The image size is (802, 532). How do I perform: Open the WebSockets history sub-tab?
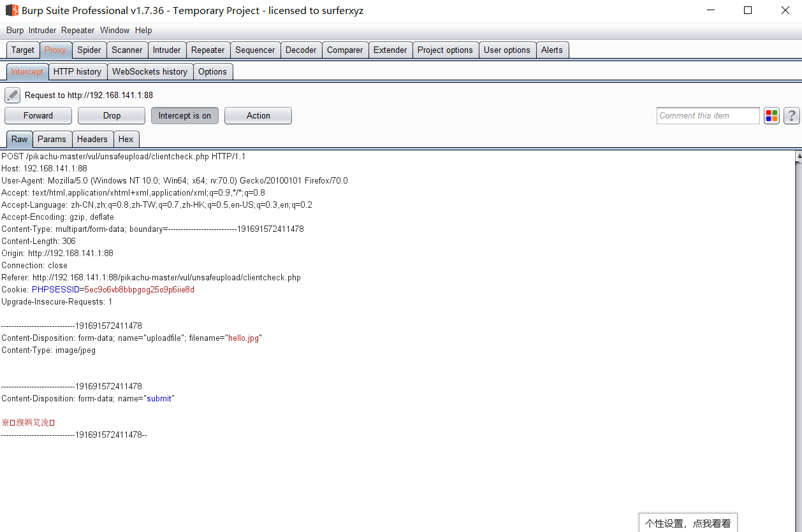pyautogui.click(x=150, y=71)
